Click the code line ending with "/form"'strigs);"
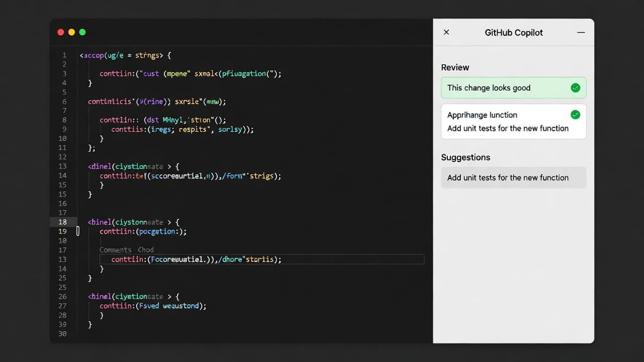 click(x=190, y=176)
